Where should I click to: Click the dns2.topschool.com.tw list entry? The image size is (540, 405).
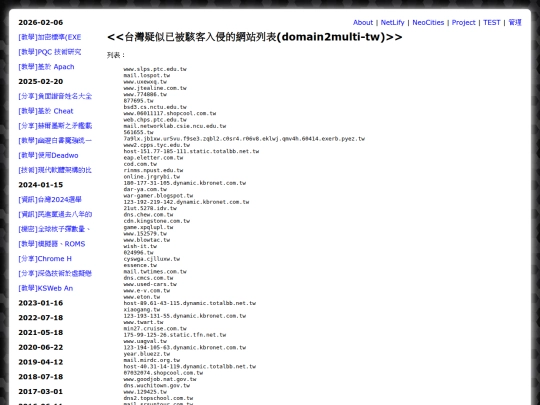158,398
